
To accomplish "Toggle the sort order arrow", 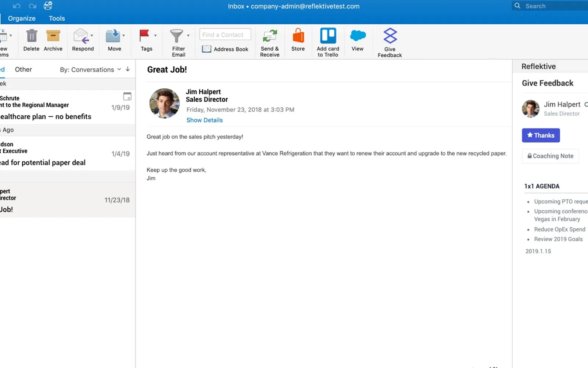I will click(128, 69).
